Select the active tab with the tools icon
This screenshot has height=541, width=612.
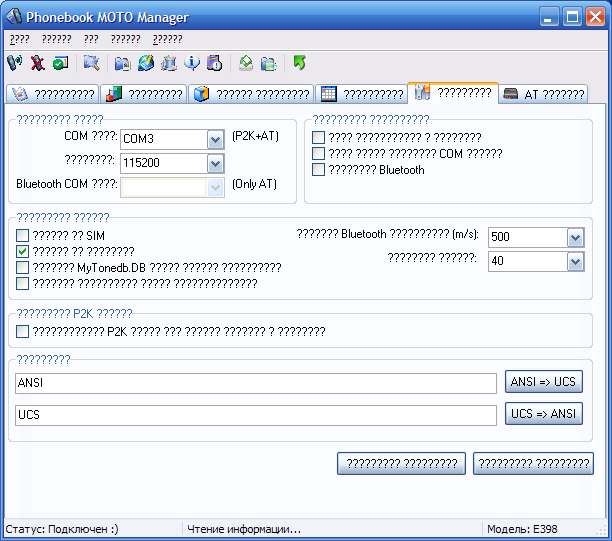coord(453,93)
